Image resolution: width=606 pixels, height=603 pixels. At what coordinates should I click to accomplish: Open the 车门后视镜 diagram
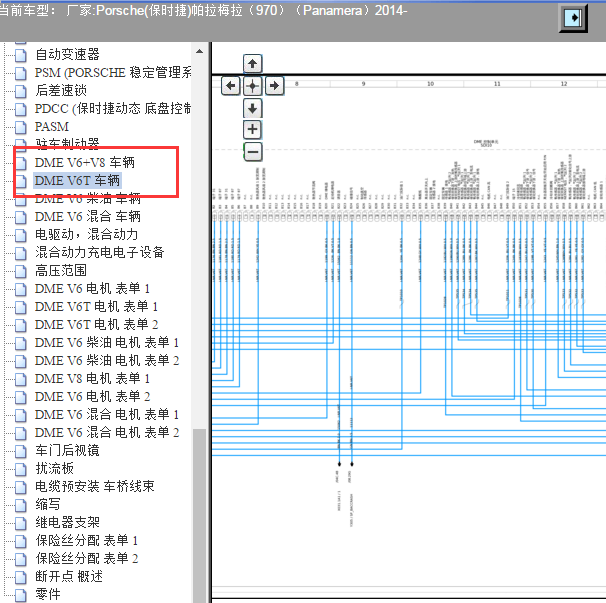pyautogui.click(x=68, y=450)
